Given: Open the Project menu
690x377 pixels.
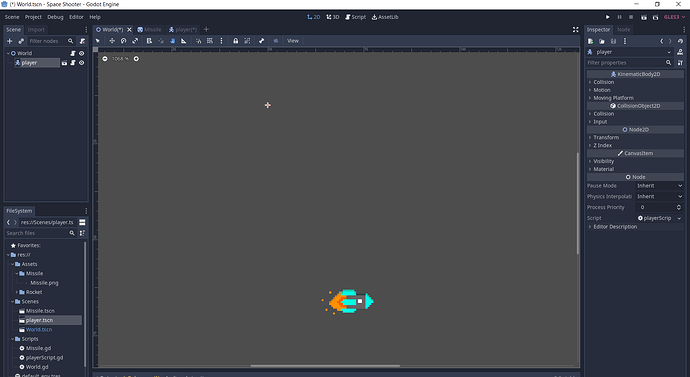Looking at the screenshot, I should tap(33, 17).
